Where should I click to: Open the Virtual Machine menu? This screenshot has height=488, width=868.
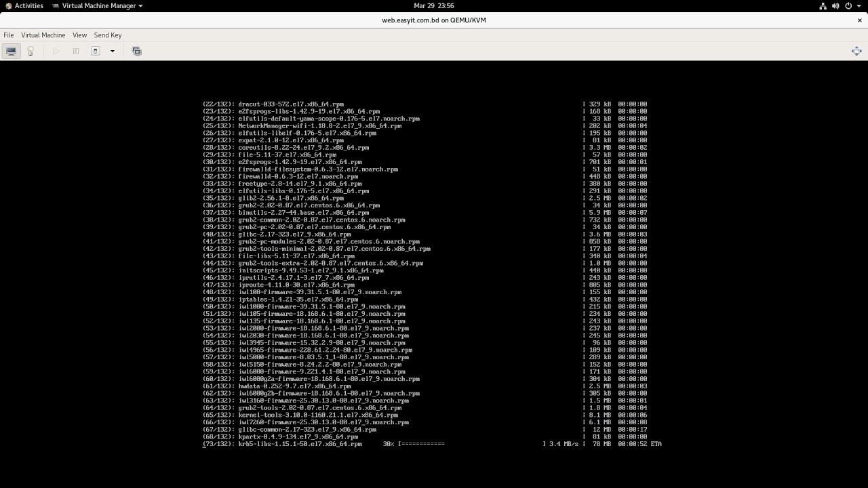pyautogui.click(x=43, y=35)
